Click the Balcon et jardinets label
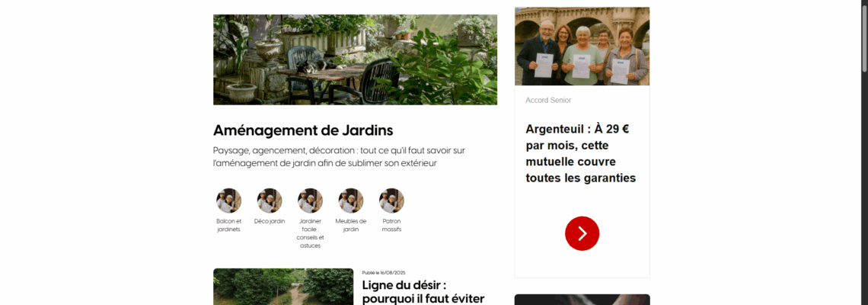The height and width of the screenshot is (305, 868). (228, 225)
